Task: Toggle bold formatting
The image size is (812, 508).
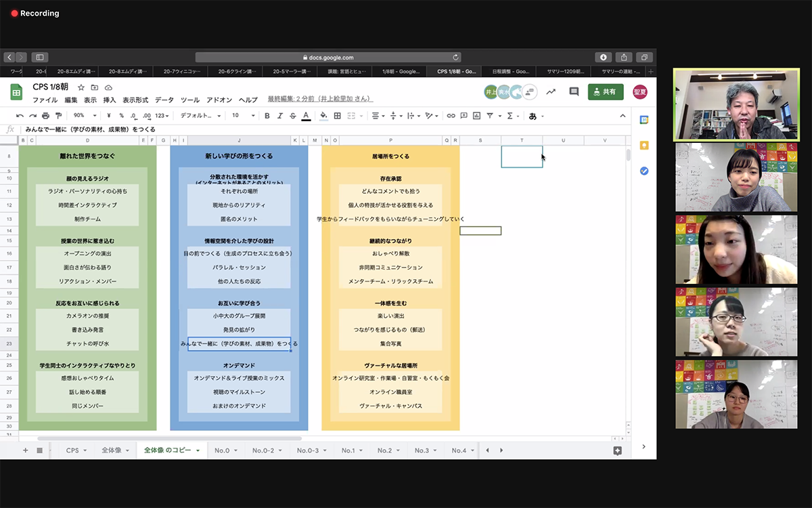Action: (x=267, y=116)
